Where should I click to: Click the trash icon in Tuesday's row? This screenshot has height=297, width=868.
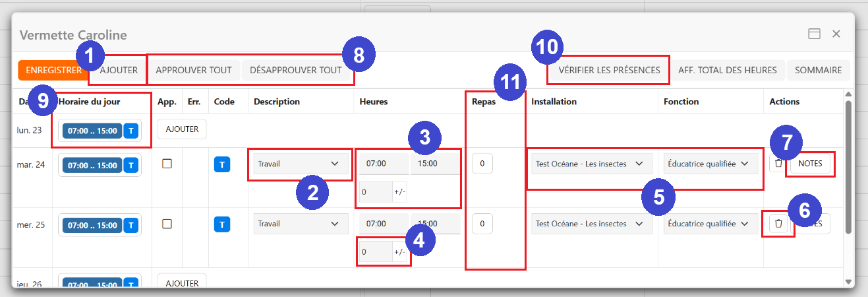[x=778, y=164]
